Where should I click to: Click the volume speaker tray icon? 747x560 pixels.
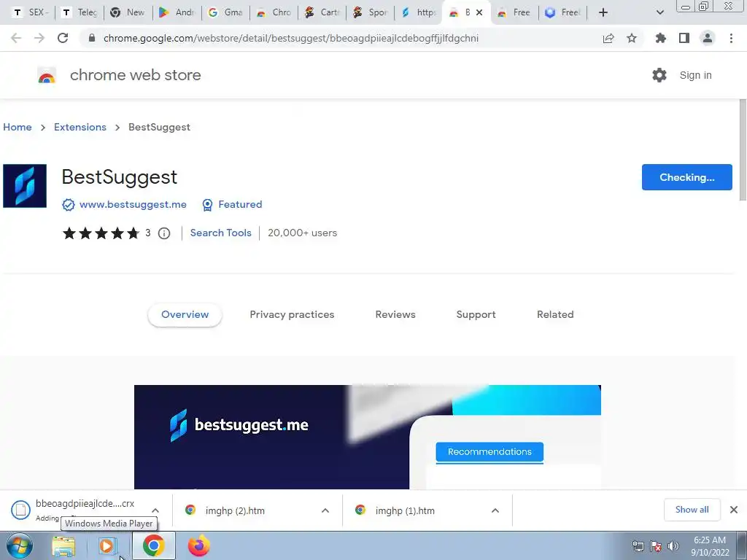pyautogui.click(x=673, y=546)
